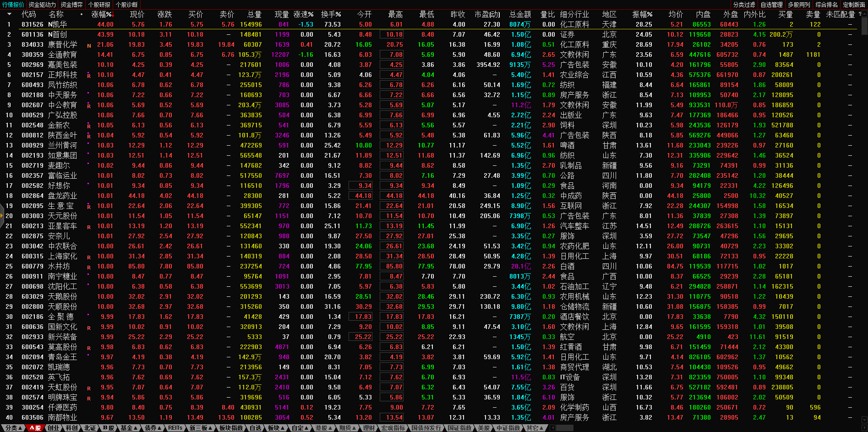Sort list by 总金额 column
Screen dimensions: 868x432
coord(520,14)
